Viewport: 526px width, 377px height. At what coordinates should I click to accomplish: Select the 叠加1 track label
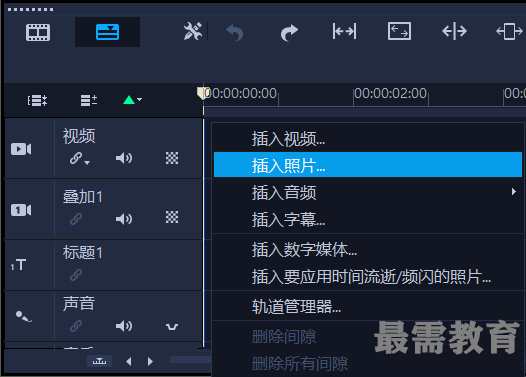pyautogui.click(x=83, y=197)
